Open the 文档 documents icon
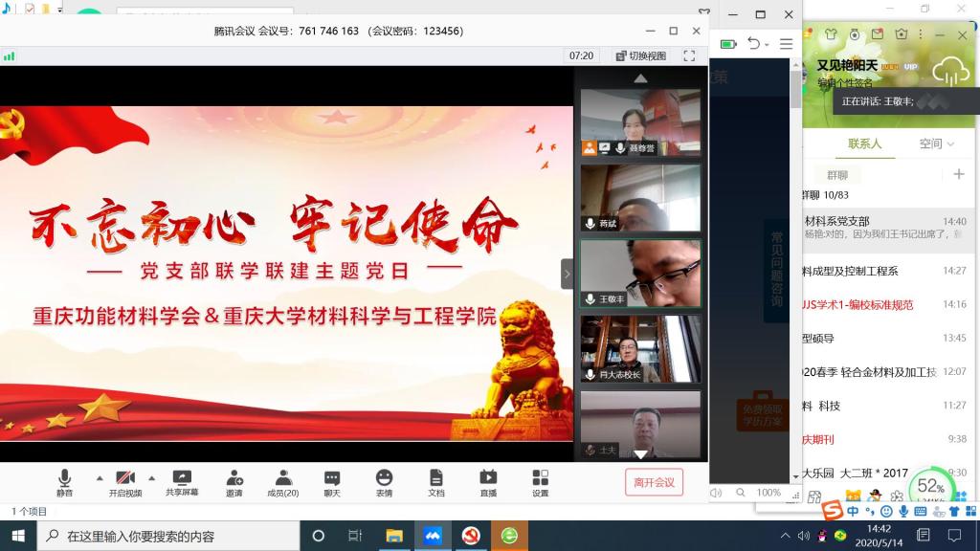This screenshot has width=980, height=551. pyautogui.click(x=435, y=482)
